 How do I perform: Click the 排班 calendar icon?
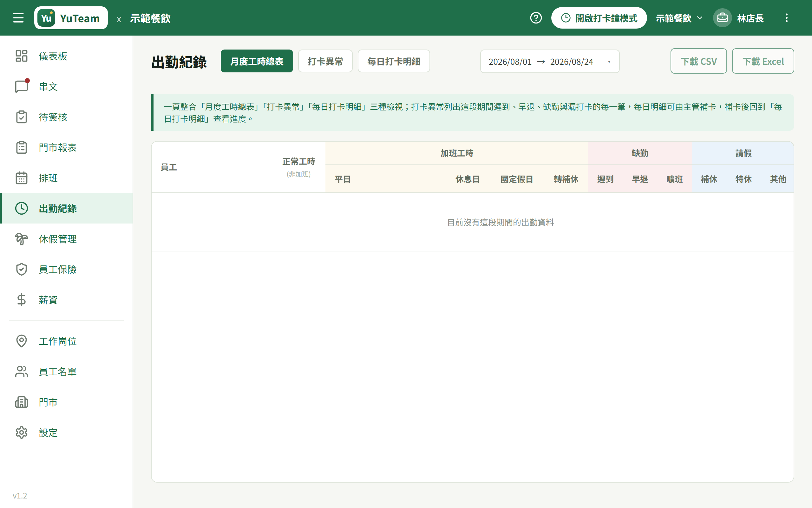click(x=22, y=178)
